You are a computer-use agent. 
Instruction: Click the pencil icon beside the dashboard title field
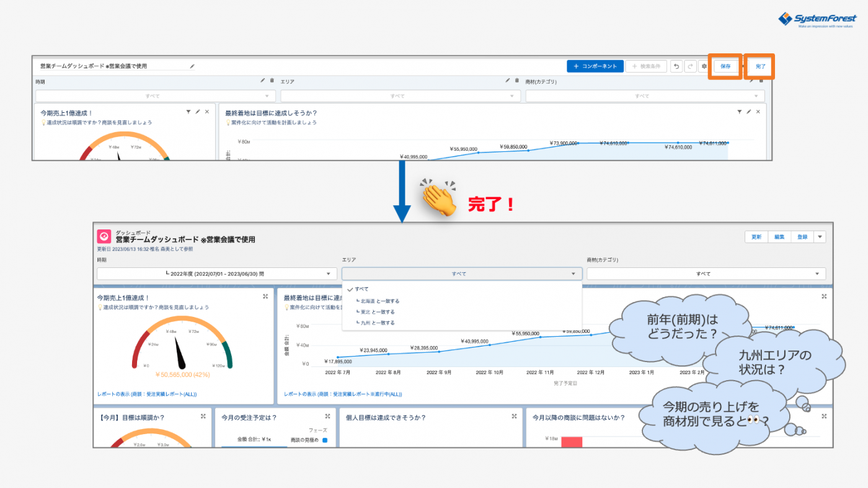click(192, 66)
